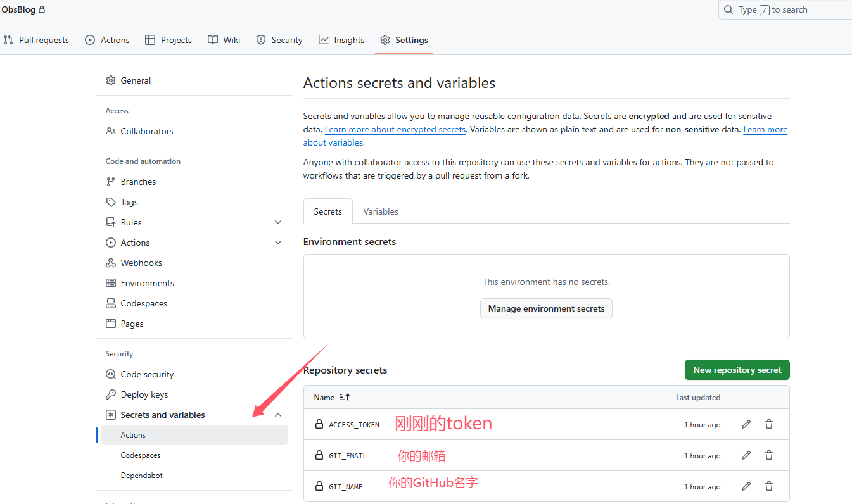Open the Pull requests tab
This screenshot has width=852, height=504.
point(36,40)
